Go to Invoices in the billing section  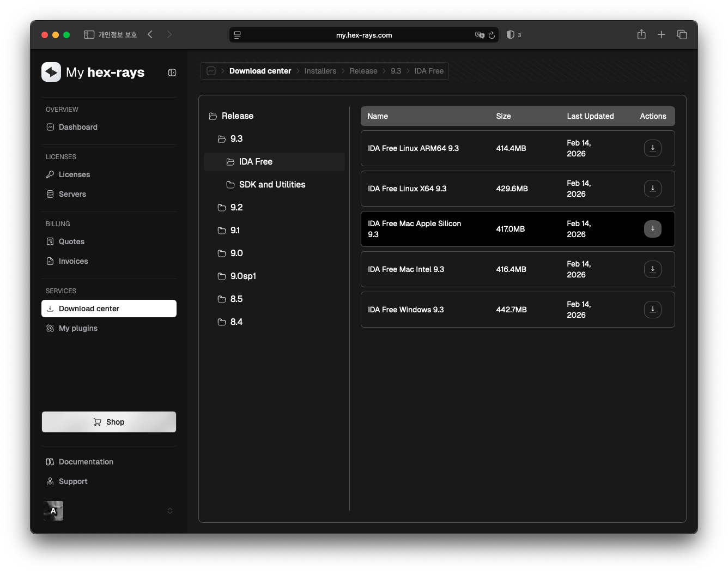click(x=73, y=261)
